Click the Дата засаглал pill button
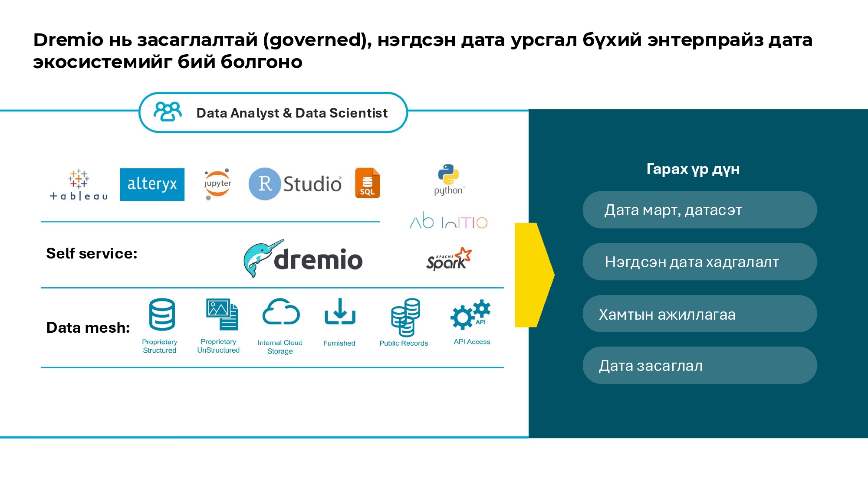Screen dimensions: 868x488 click(x=700, y=366)
